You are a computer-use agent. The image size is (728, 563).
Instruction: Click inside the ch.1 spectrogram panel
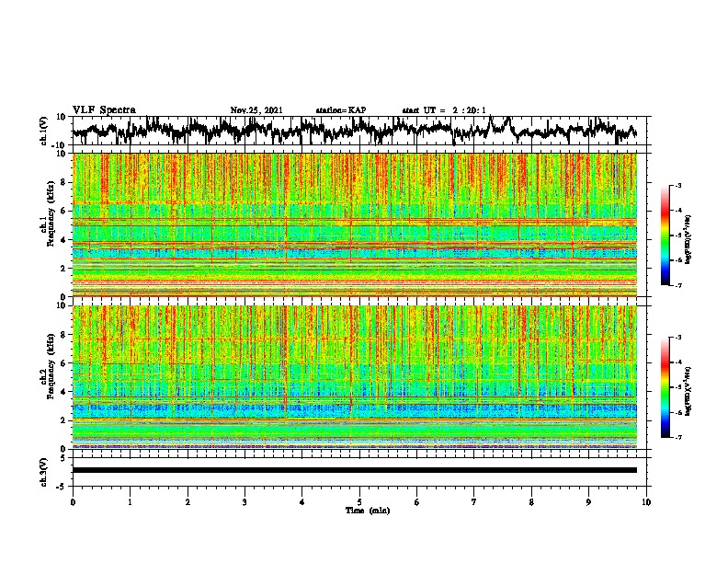355,224
